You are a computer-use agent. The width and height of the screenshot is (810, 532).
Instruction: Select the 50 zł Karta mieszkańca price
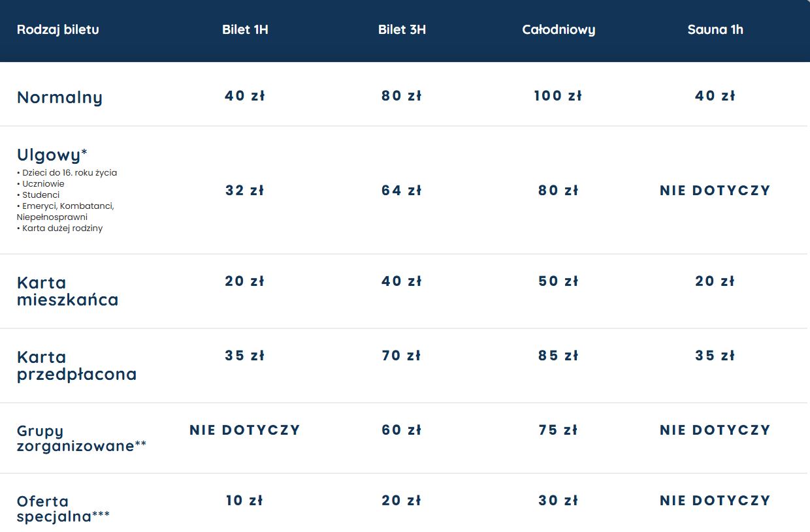[559, 281]
